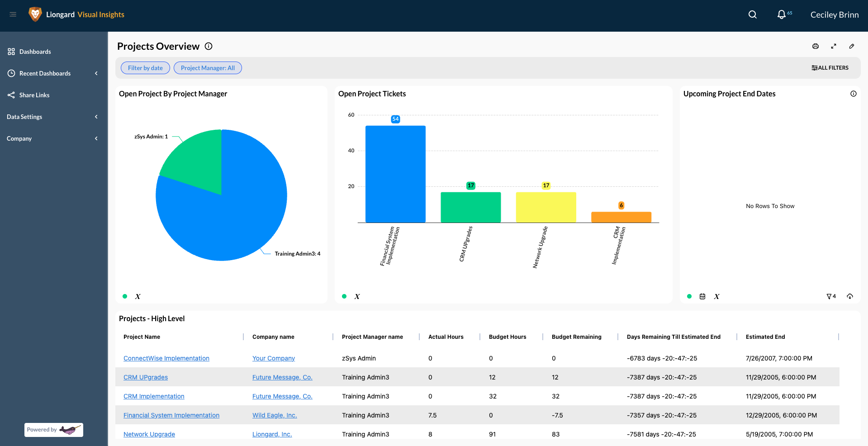Image resolution: width=868 pixels, height=446 pixels.
Task: Open the search magnifier icon
Action: (753, 14)
